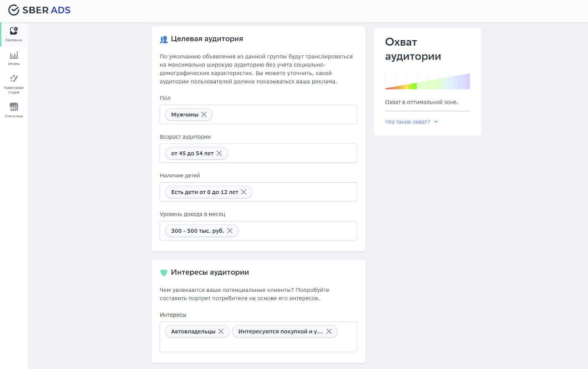
Task: Click the audience reach gradient scale
Action: click(x=427, y=81)
